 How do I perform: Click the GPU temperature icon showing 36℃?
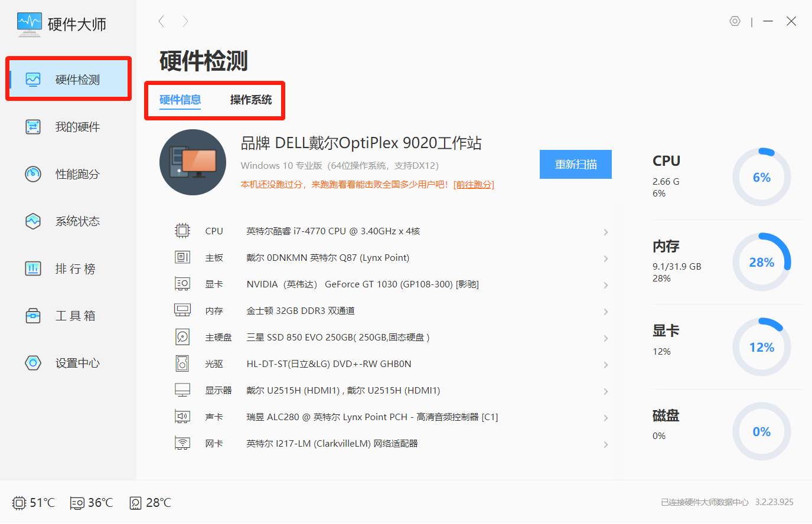pos(77,503)
